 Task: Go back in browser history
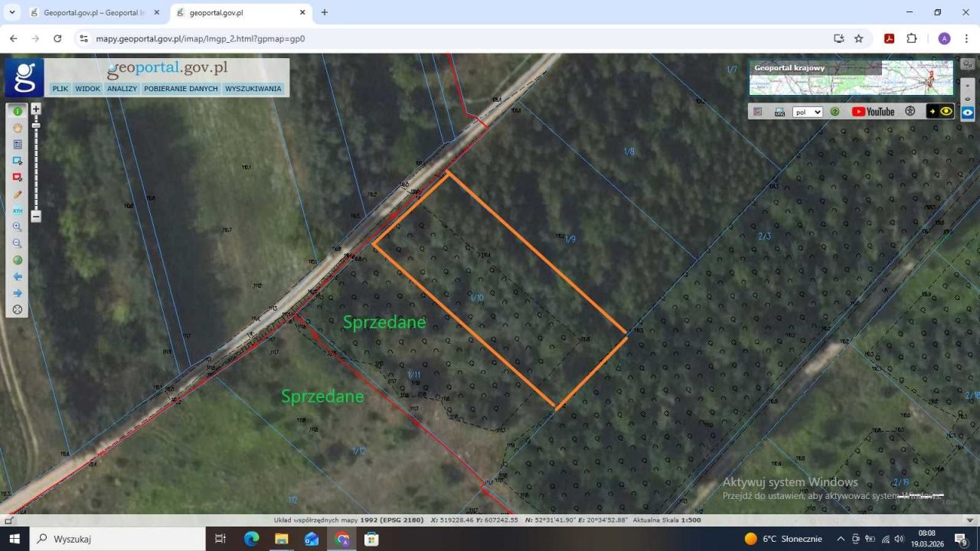pyautogui.click(x=14, y=38)
